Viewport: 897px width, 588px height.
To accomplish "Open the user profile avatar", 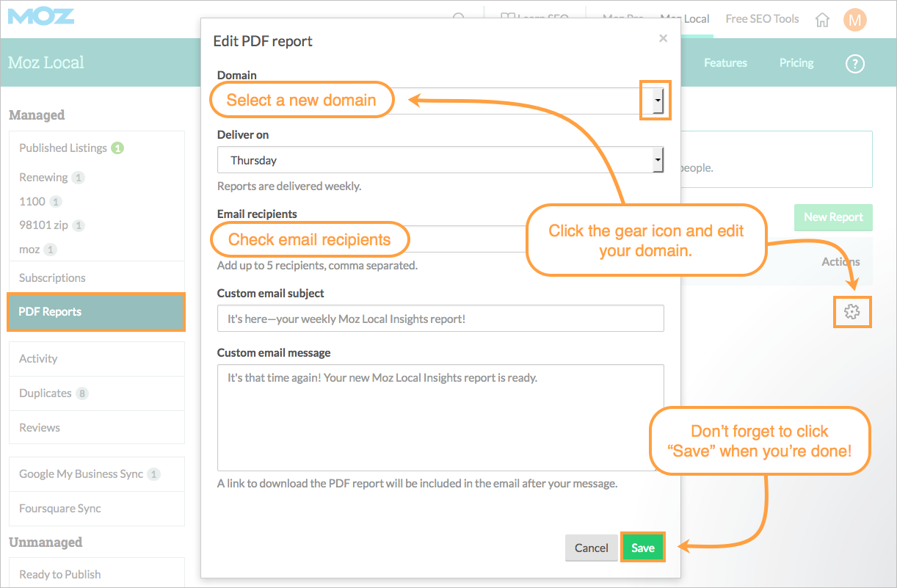I will 854,20.
